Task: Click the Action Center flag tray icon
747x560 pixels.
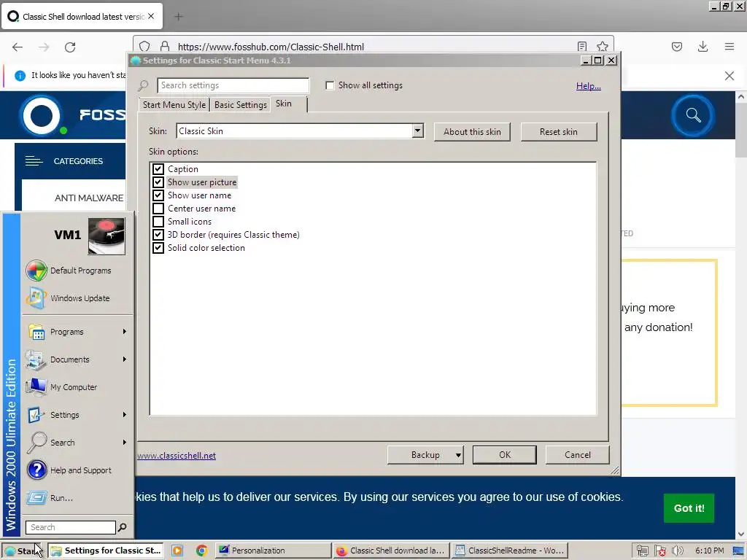Action: (659, 551)
